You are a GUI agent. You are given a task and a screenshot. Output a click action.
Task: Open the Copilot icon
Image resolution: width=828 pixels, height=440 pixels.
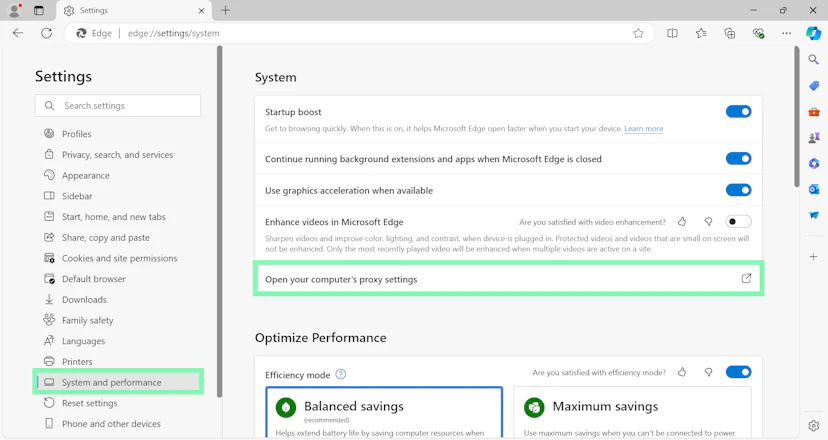(814, 33)
